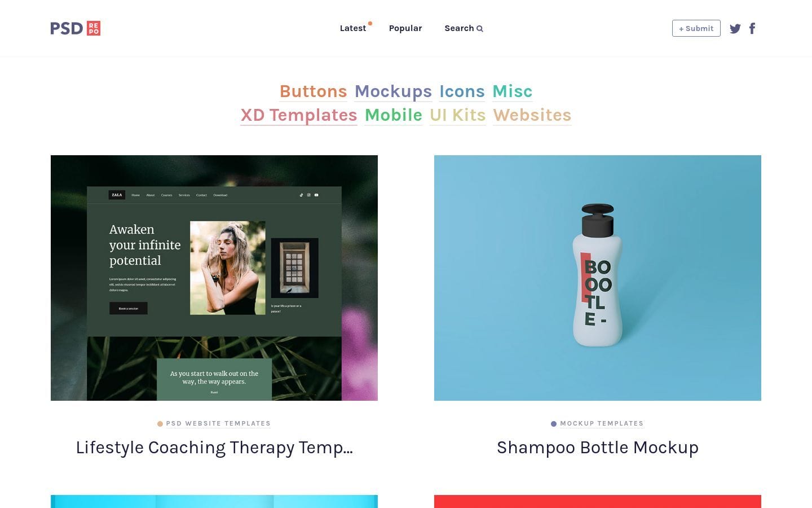Browse the Mockups category
The height and width of the screenshot is (508, 812).
[393, 91]
